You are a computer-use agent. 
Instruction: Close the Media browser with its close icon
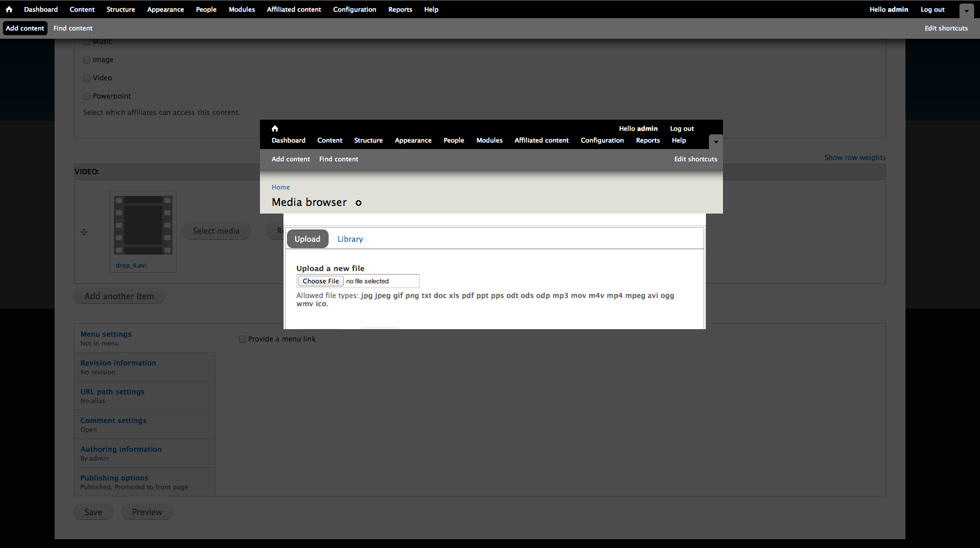(359, 203)
